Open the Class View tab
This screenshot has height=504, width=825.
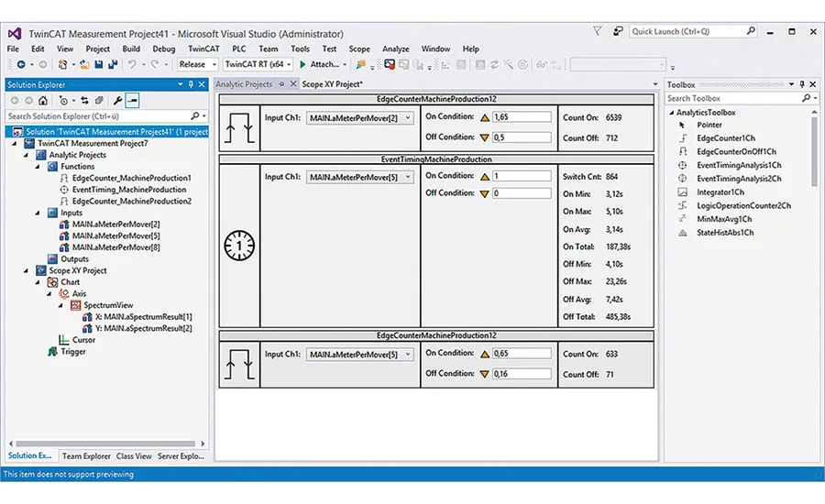coord(134,456)
